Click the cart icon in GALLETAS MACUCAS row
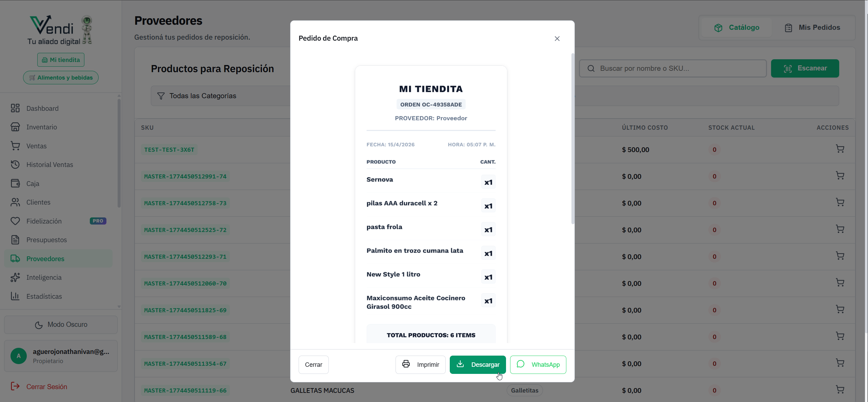Viewport: 868px width, 402px height. click(840, 390)
